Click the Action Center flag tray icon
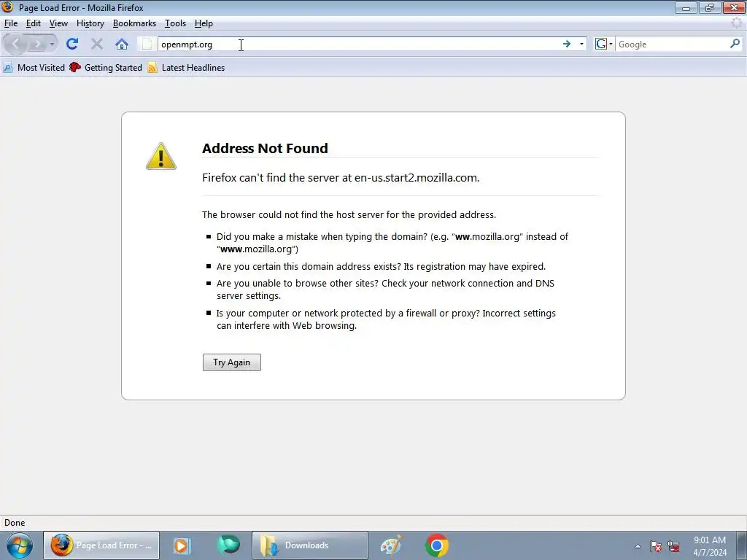747x560 pixels. click(656, 547)
